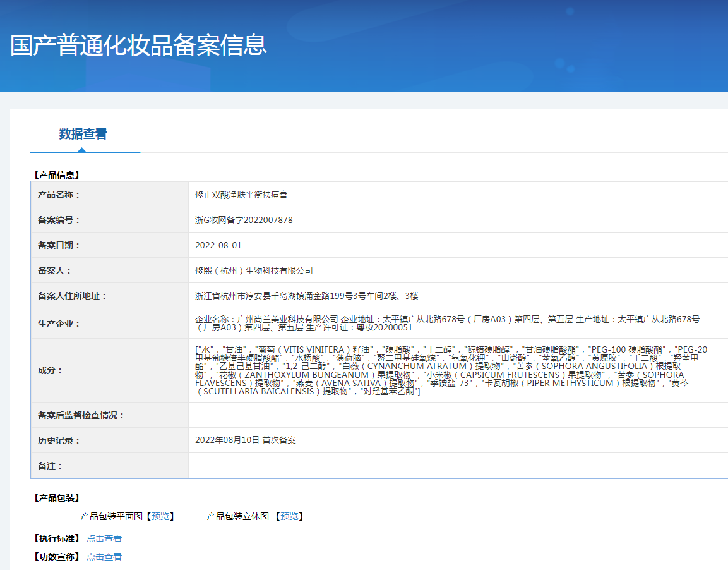Click the 成分： label cell
The height and width of the screenshot is (570, 728).
click(x=110, y=370)
